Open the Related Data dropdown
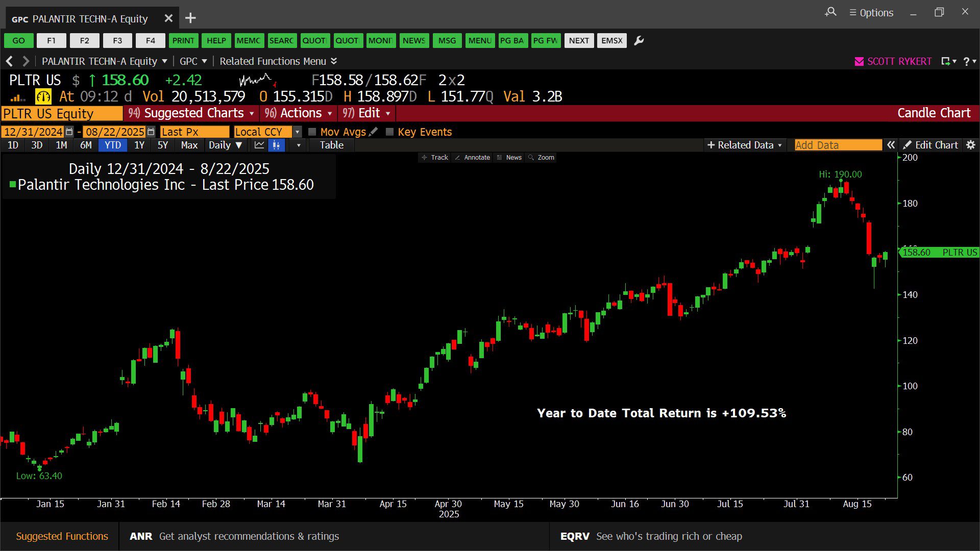Viewport: 980px width, 551px height. 744,145
